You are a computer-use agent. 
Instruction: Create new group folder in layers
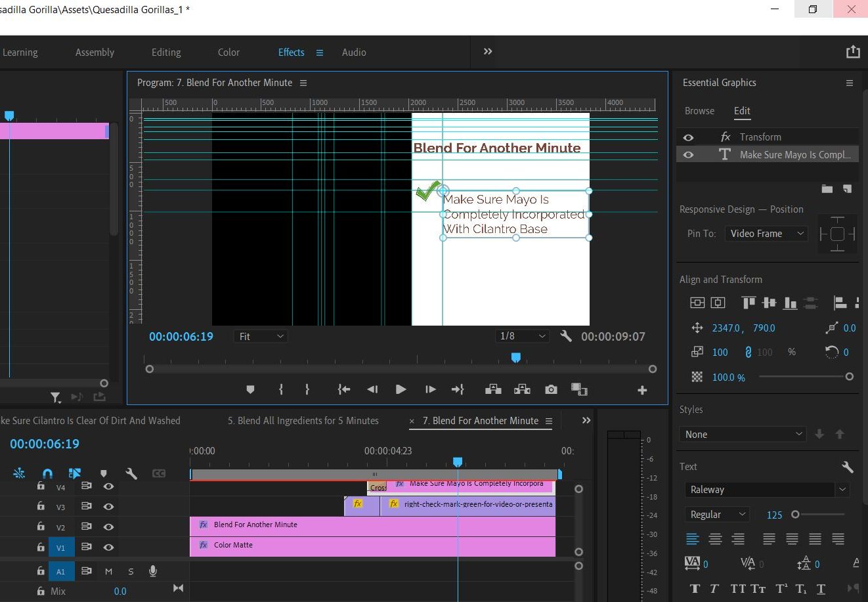(x=827, y=189)
